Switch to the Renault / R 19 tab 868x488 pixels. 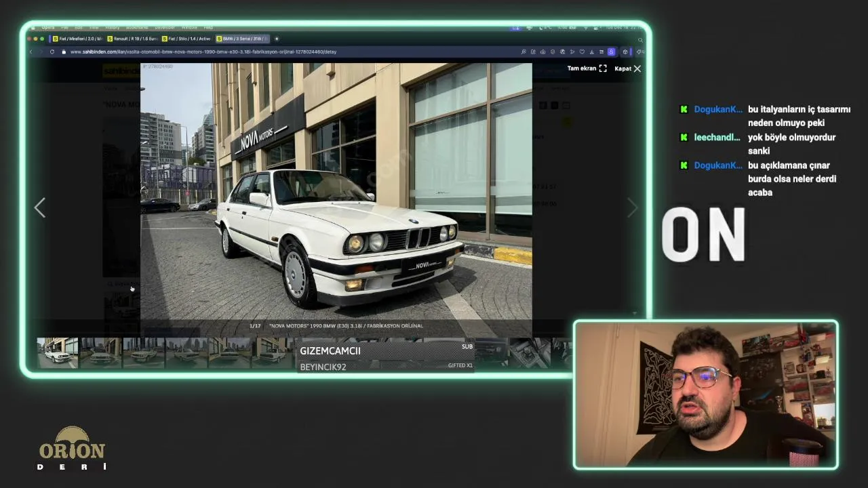[x=133, y=39]
